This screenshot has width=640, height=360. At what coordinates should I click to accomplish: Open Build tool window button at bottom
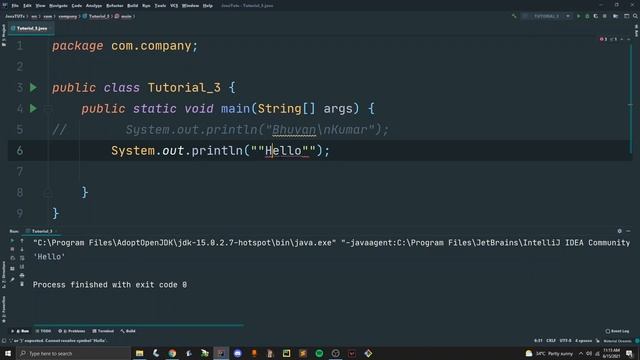[x=128, y=331]
